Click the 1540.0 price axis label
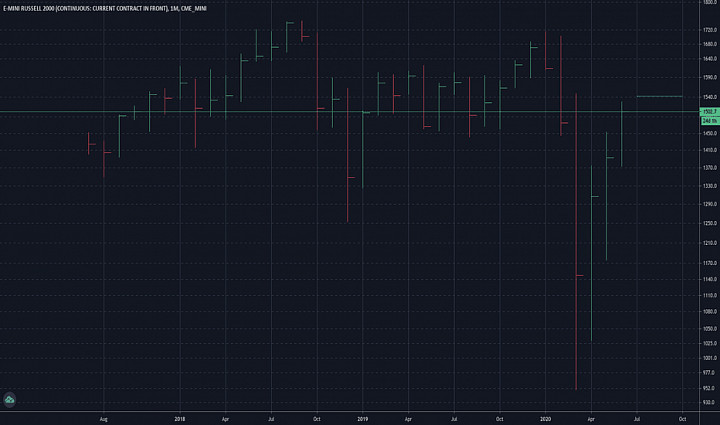The width and height of the screenshot is (720, 425). (709, 97)
